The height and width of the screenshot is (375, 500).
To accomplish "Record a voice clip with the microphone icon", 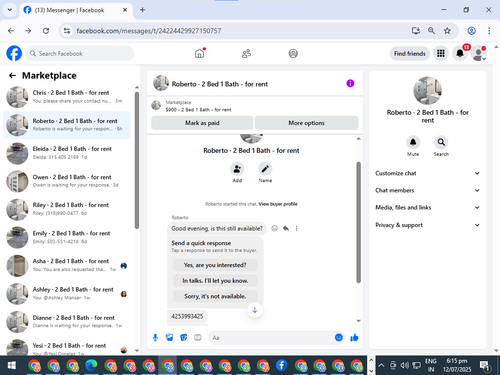I will coord(155,338).
